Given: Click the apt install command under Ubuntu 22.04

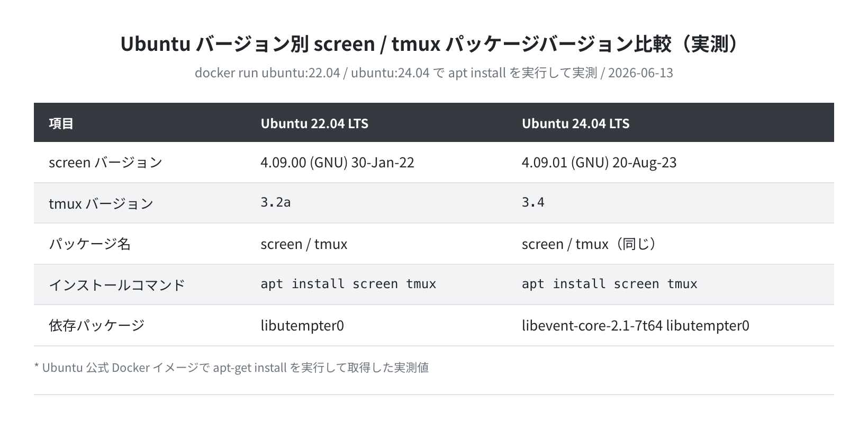Looking at the screenshot, I should point(348,284).
